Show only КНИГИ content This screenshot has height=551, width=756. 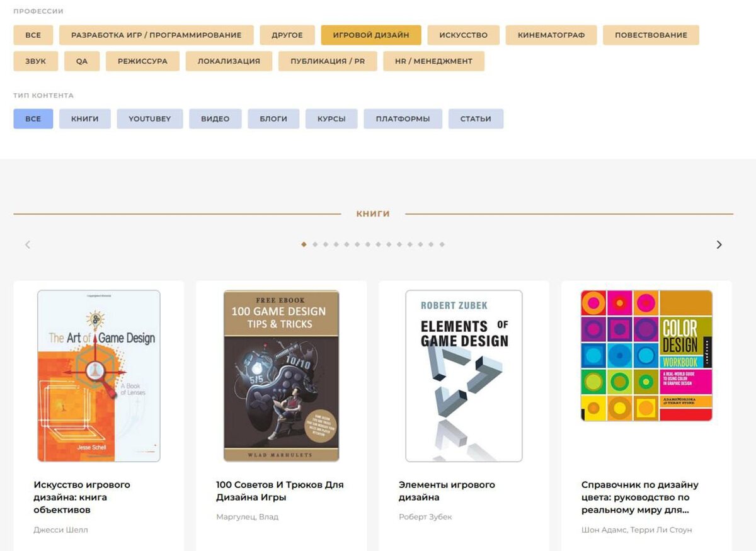[85, 119]
